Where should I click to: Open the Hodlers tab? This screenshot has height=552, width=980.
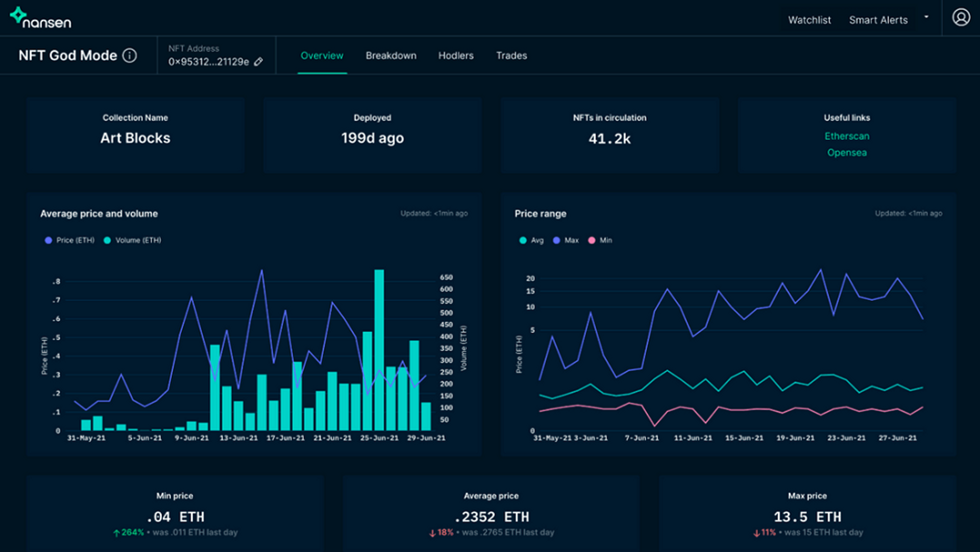click(x=455, y=56)
